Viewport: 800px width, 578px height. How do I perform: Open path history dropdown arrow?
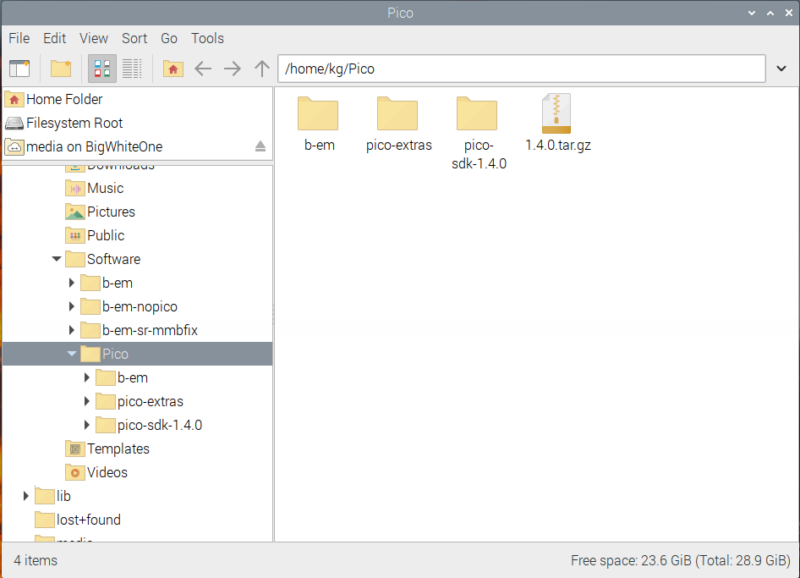782,68
